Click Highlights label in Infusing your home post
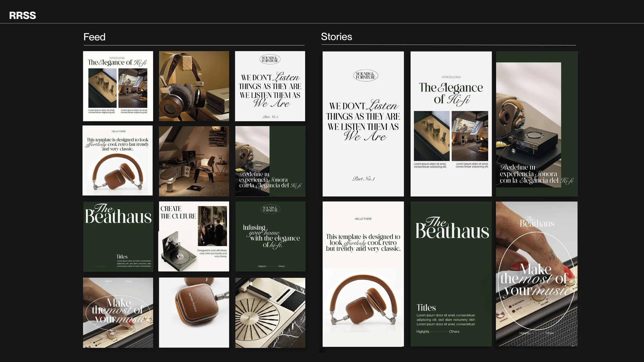 pos(262,266)
